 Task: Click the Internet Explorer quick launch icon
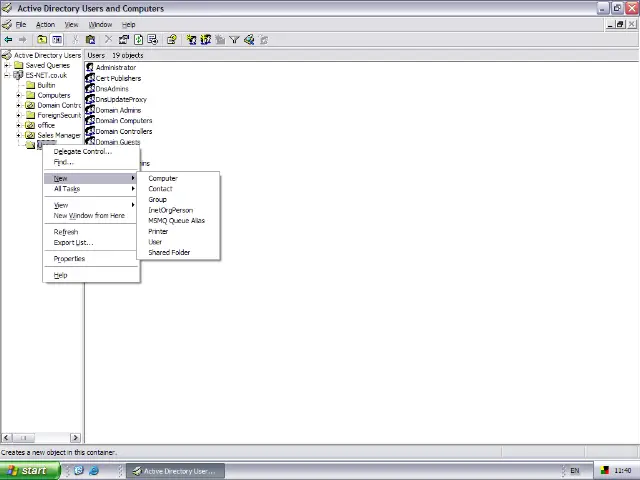click(x=94, y=471)
